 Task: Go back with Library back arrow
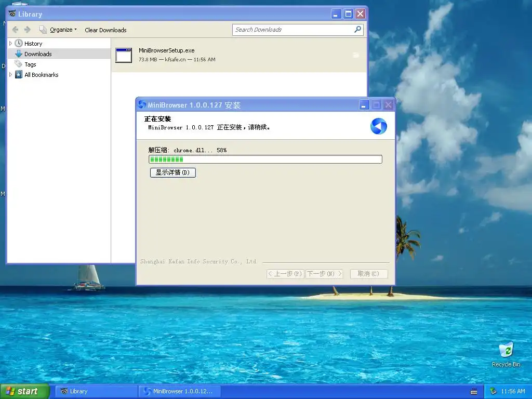point(15,30)
